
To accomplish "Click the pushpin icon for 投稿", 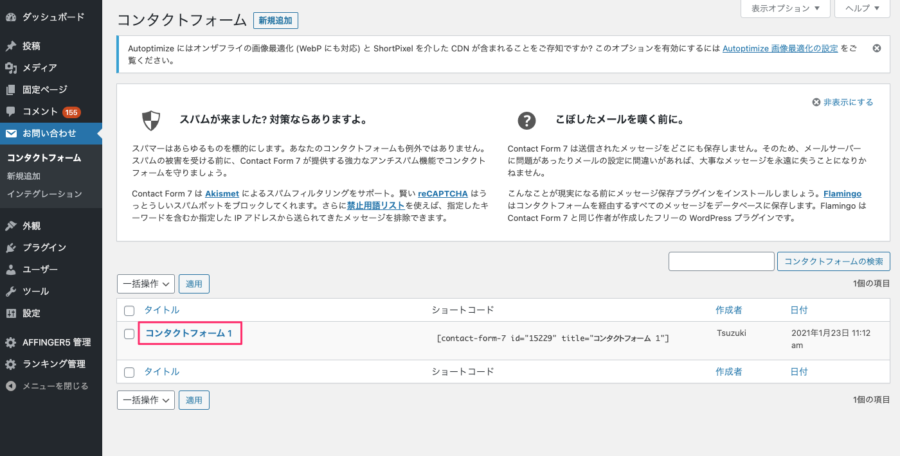I will 10,46.
